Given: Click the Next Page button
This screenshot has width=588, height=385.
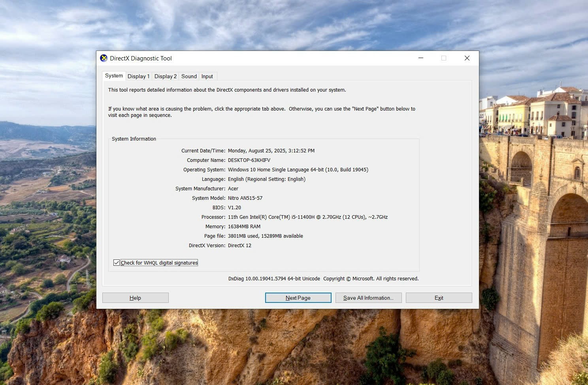Looking at the screenshot, I should tap(298, 298).
